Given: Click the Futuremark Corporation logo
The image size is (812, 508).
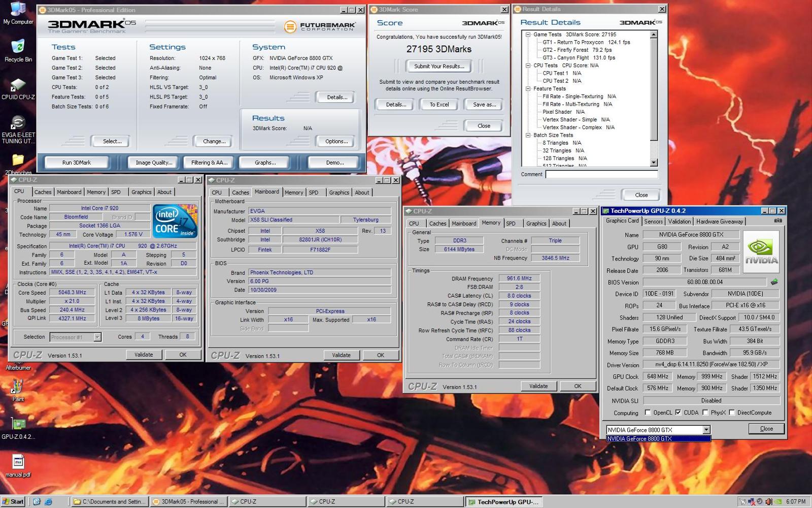Looking at the screenshot, I should click(x=320, y=26).
